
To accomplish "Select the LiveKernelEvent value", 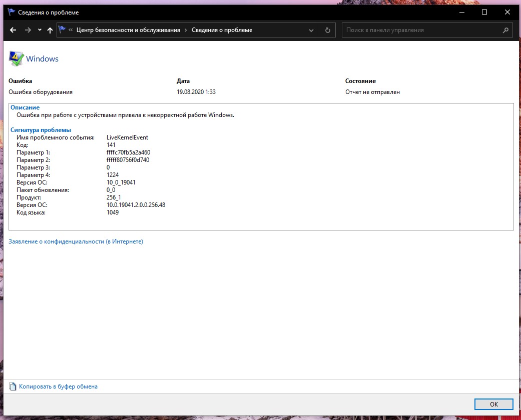I will click(127, 137).
